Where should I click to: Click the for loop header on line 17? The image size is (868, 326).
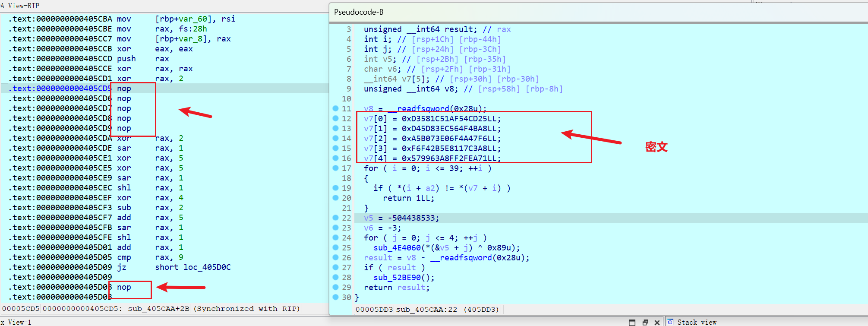(x=428, y=168)
